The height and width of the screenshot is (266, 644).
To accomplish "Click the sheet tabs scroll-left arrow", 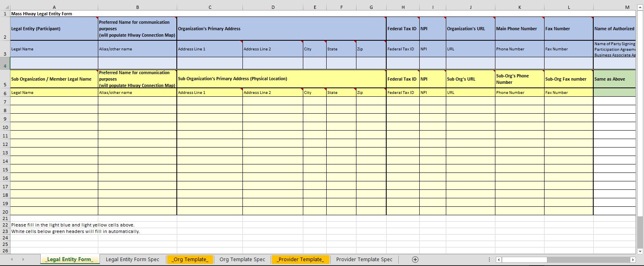I will (x=12, y=260).
